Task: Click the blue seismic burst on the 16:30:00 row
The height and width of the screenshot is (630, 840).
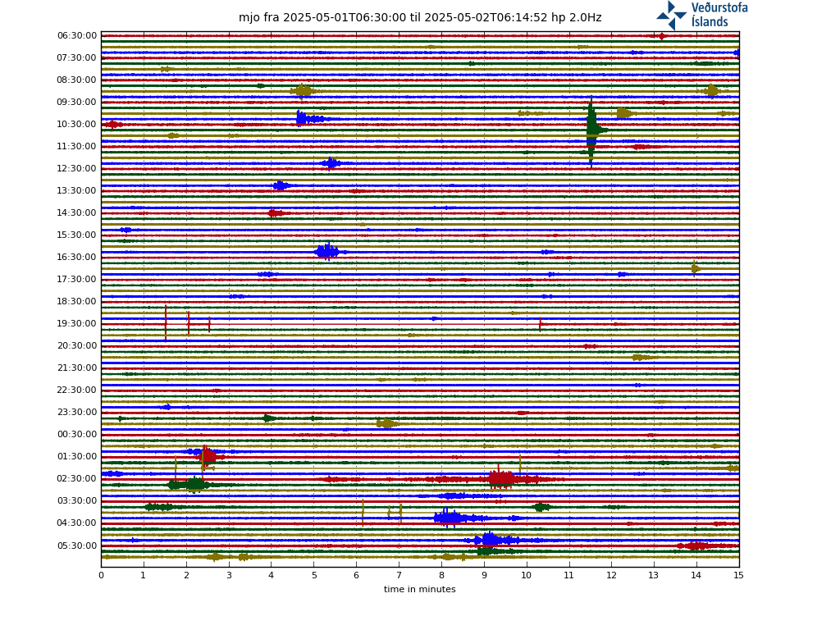Action: 326,251
